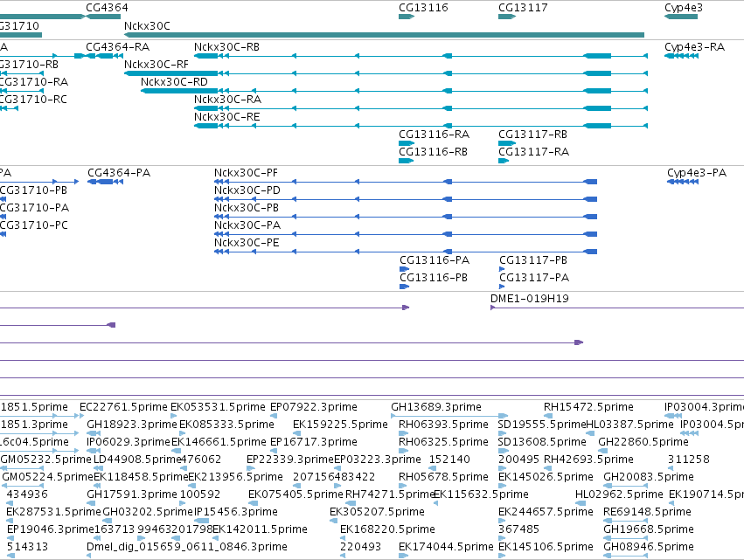This screenshot has height=560, width=744.
Task: Click transcript label CG31710-RA
Action: pyautogui.click(x=34, y=82)
